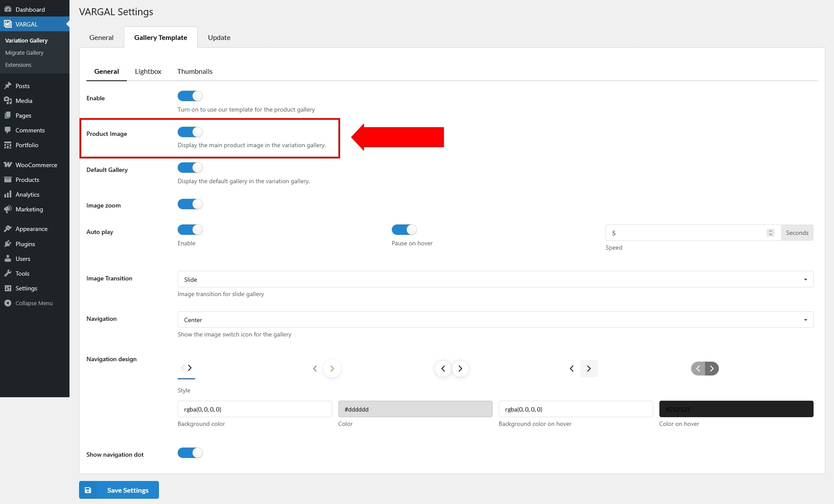
Task: Toggle the Show navigation dot switch
Action: [190, 453]
